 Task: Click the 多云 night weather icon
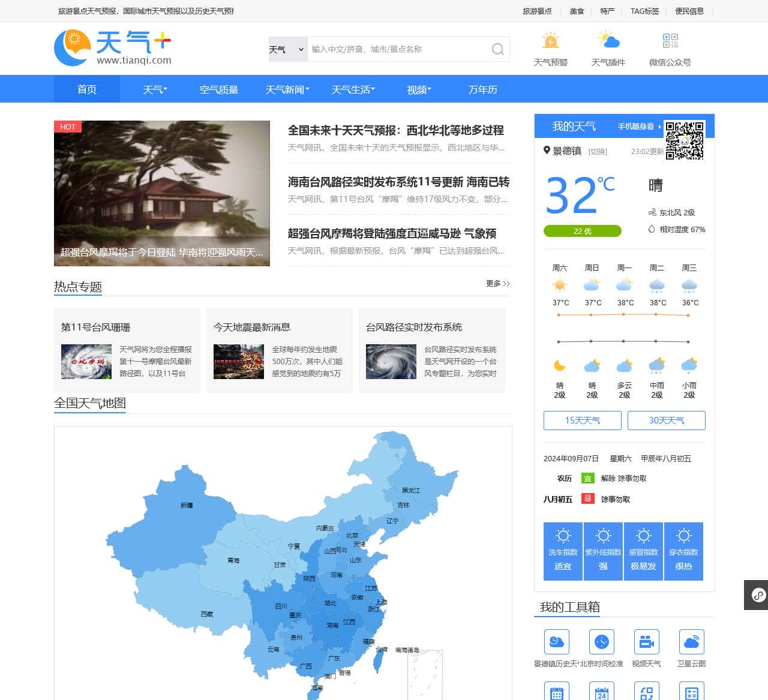(625, 365)
